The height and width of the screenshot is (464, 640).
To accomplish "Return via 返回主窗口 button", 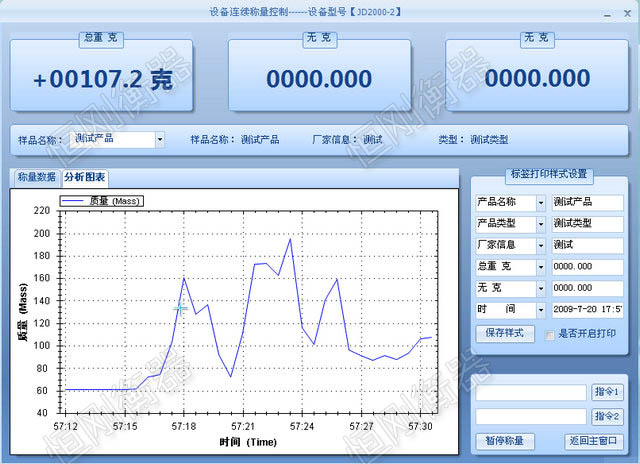I will (x=594, y=442).
